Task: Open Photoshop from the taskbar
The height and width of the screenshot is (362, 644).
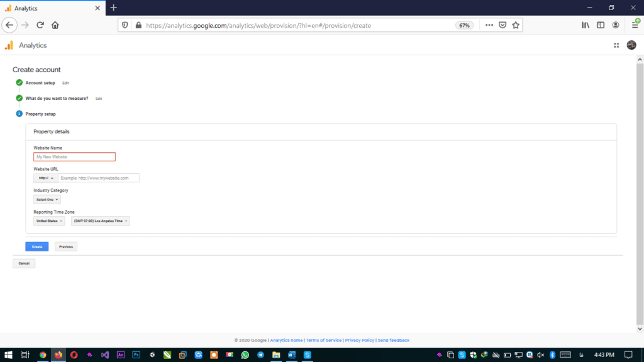Action: pos(136,355)
